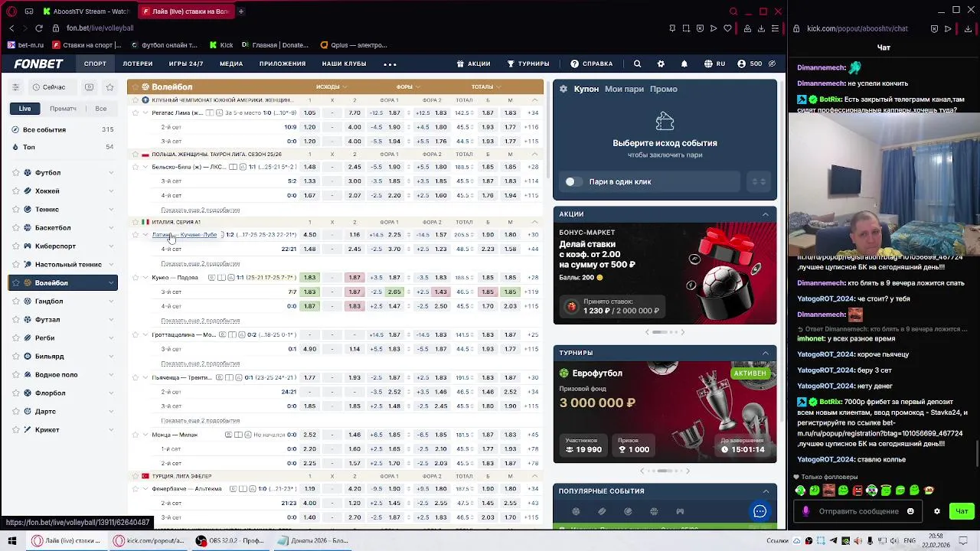Viewport: 980px width, 551px height.
Task: Open the Медиа menu item
Action: pos(231,64)
